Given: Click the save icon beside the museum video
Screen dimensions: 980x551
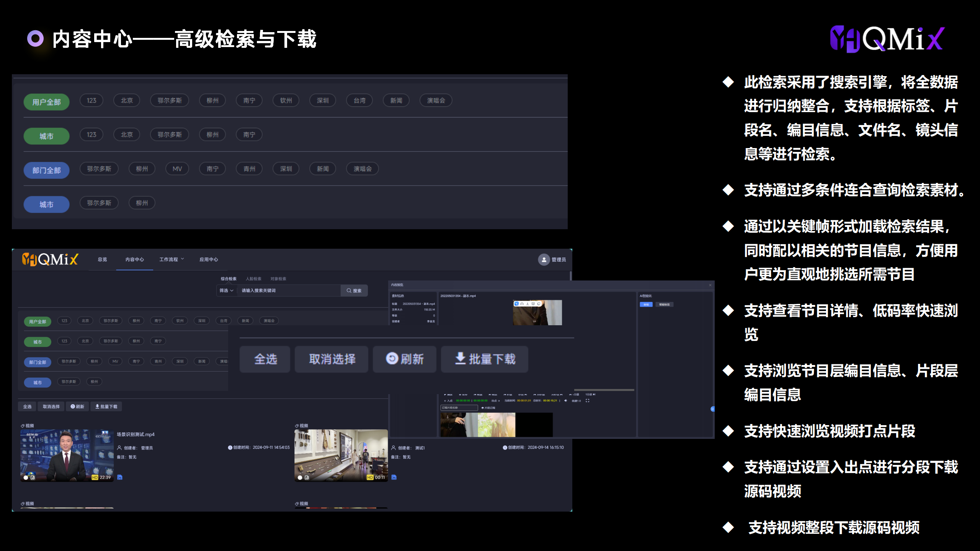Looking at the screenshot, I should tap(394, 477).
